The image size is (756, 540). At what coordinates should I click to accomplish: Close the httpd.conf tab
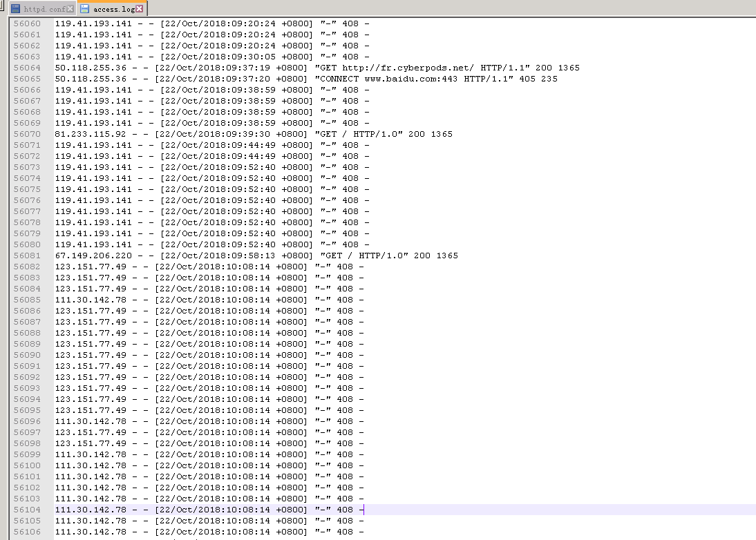point(70,9)
